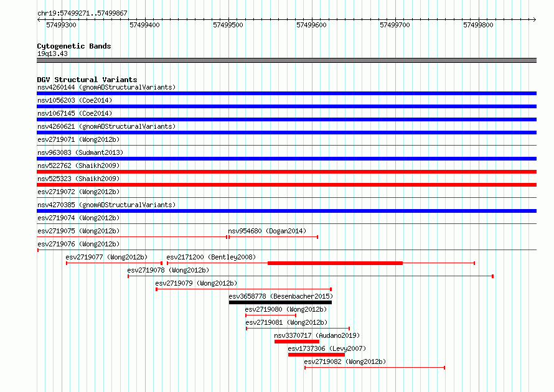Viewport: 554px width, 392px height.
Task: Click the nsv4260144 gnomAD variant label
Action: (x=106, y=87)
